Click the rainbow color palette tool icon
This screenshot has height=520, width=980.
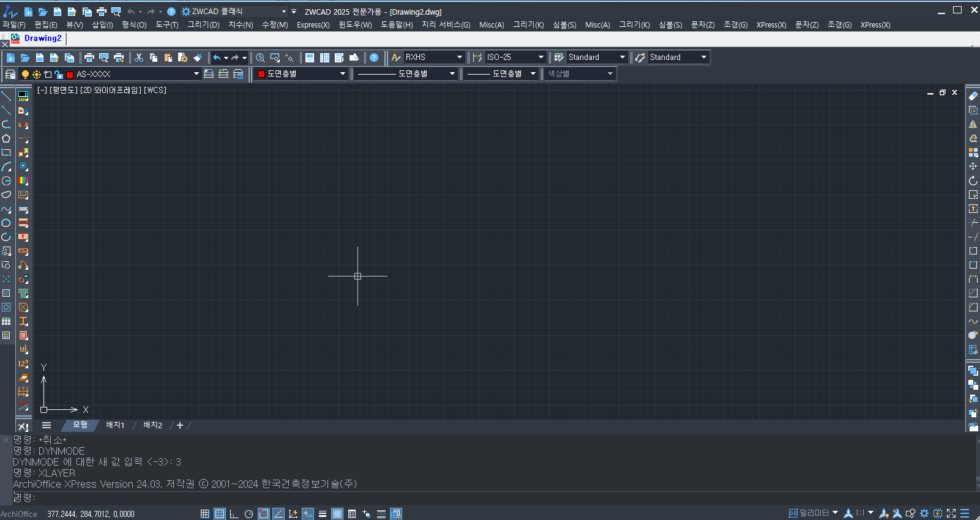tap(23, 180)
